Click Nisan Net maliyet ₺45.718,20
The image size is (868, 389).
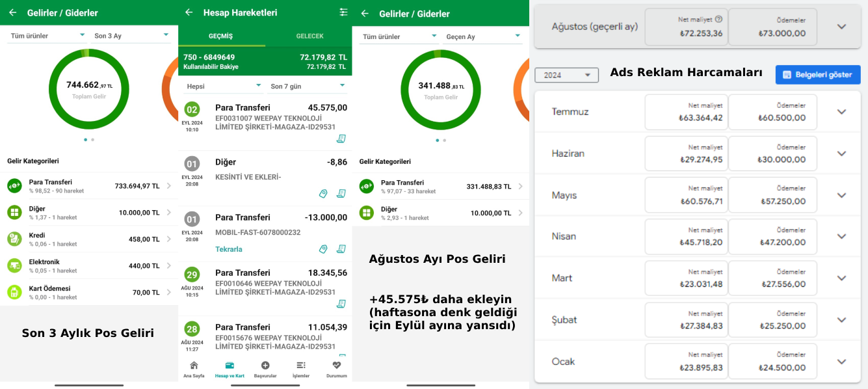pyautogui.click(x=685, y=236)
